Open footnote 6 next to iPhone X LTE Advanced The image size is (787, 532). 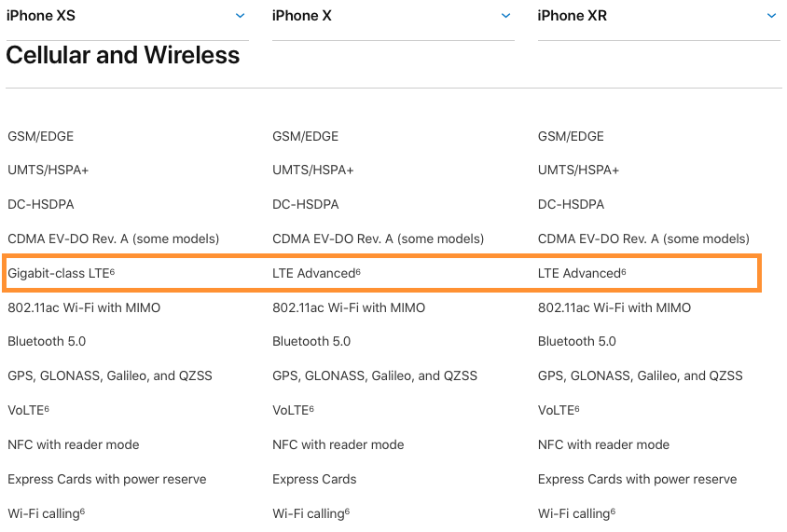point(358,271)
